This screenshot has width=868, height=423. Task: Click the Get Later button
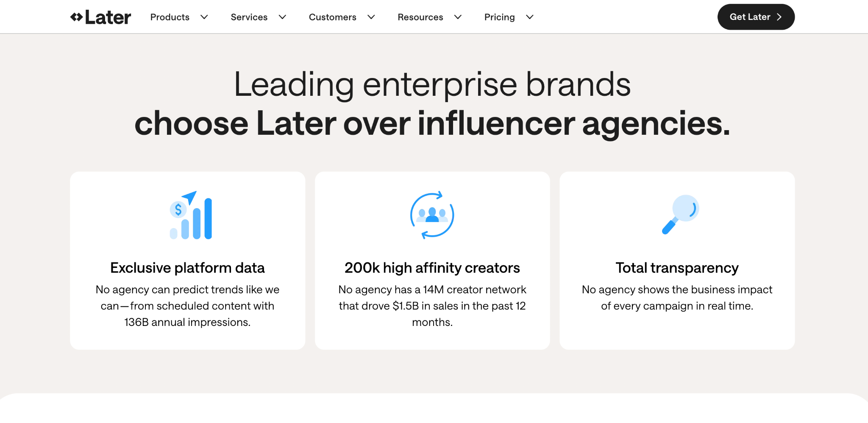756,17
